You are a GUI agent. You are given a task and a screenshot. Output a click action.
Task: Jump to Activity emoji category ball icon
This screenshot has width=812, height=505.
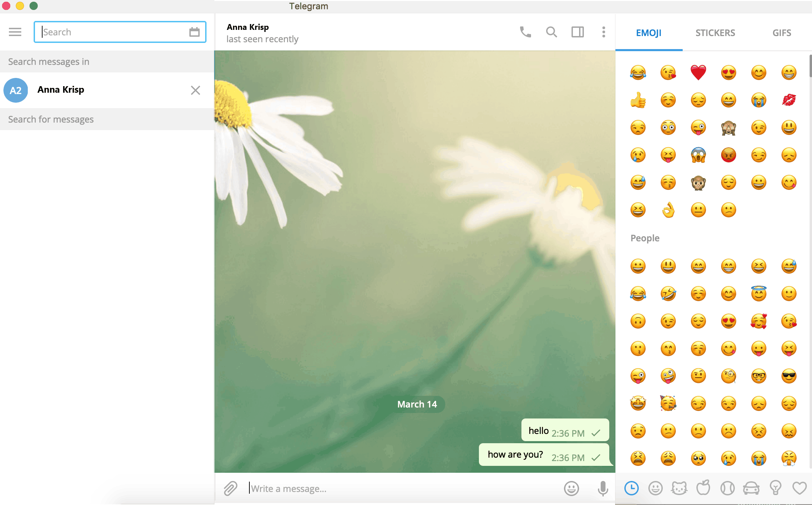click(x=727, y=488)
